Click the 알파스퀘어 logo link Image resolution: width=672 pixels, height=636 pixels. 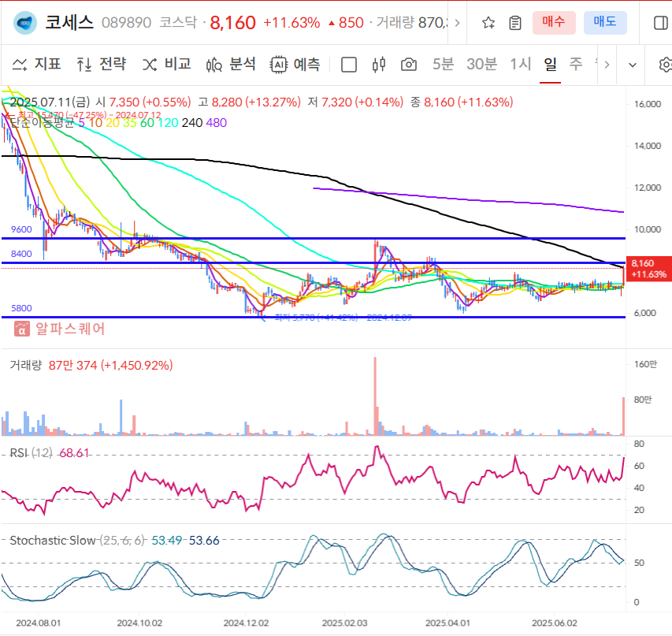pyautogui.click(x=60, y=329)
